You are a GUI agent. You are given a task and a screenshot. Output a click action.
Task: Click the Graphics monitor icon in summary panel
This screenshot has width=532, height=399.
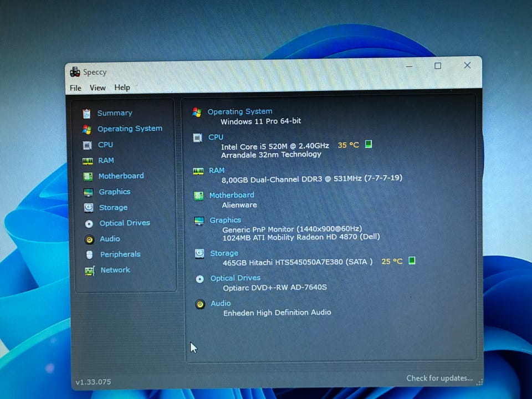tap(199, 221)
